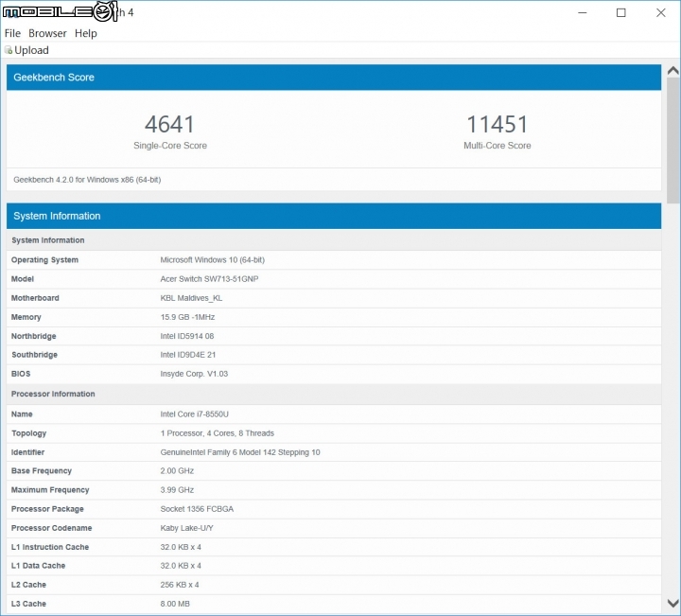
Task: Click the Topology row label
Action: (28, 433)
